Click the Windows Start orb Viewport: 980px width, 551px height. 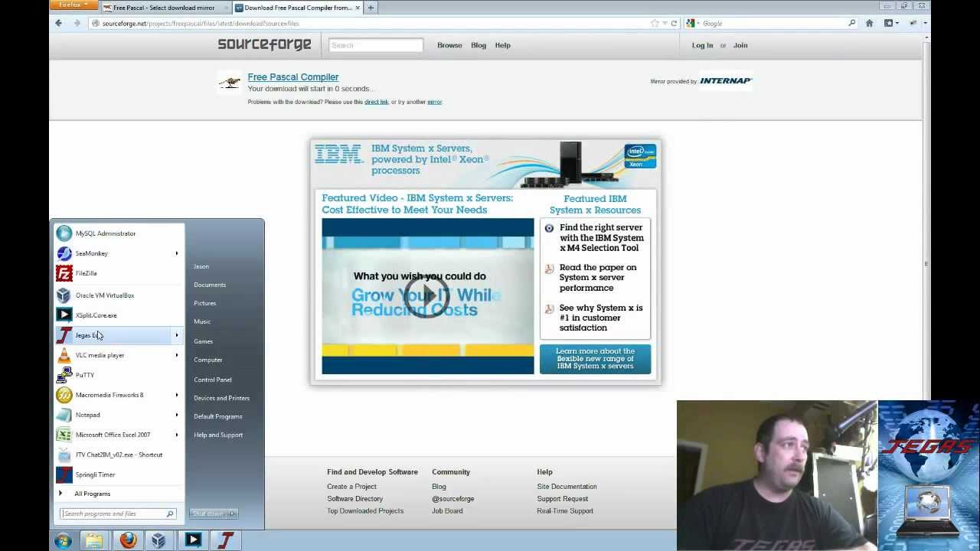tap(64, 541)
